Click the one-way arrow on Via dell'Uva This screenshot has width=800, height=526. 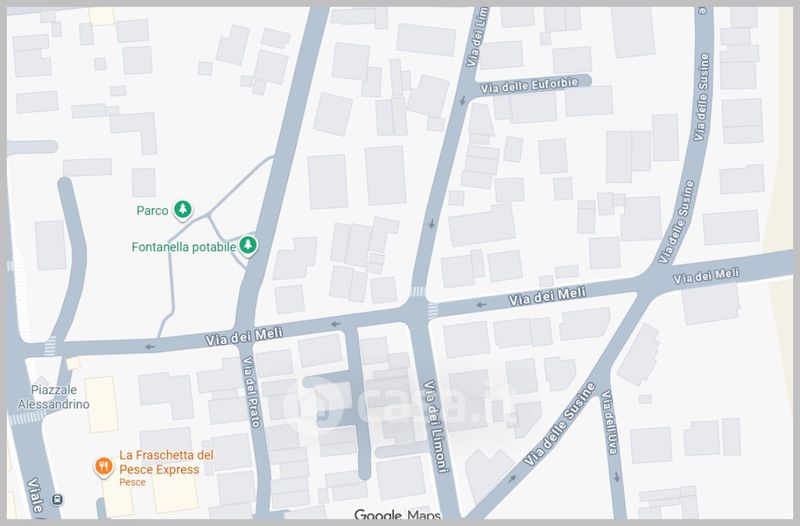click(x=617, y=476)
